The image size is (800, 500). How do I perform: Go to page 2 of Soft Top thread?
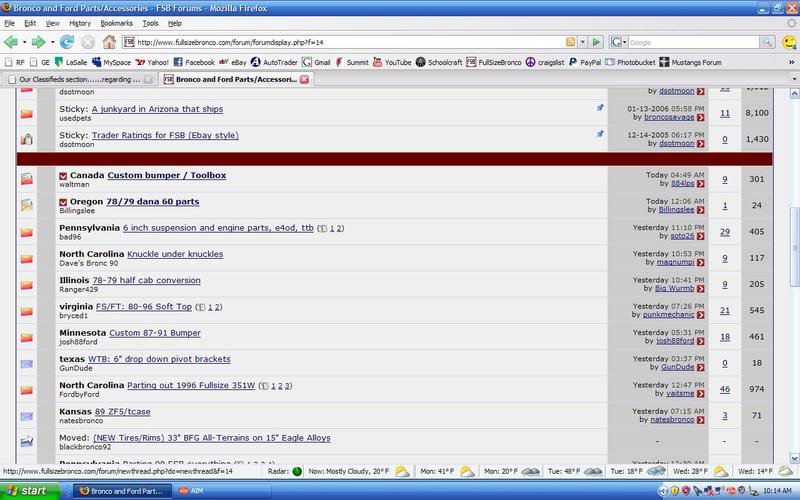(x=218, y=307)
